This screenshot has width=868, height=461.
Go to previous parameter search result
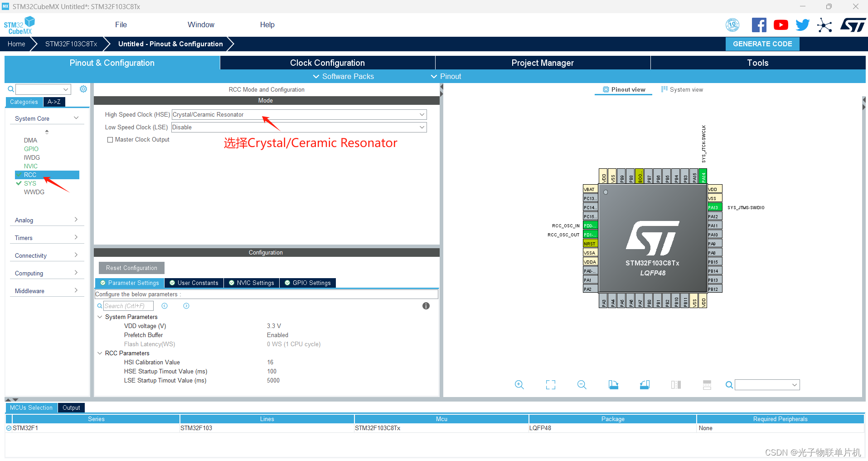pos(165,306)
